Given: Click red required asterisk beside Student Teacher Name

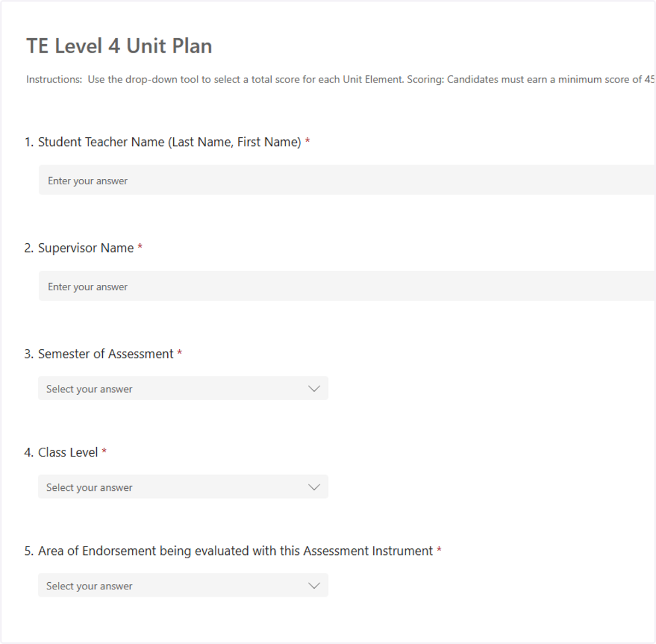Looking at the screenshot, I should [x=308, y=141].
